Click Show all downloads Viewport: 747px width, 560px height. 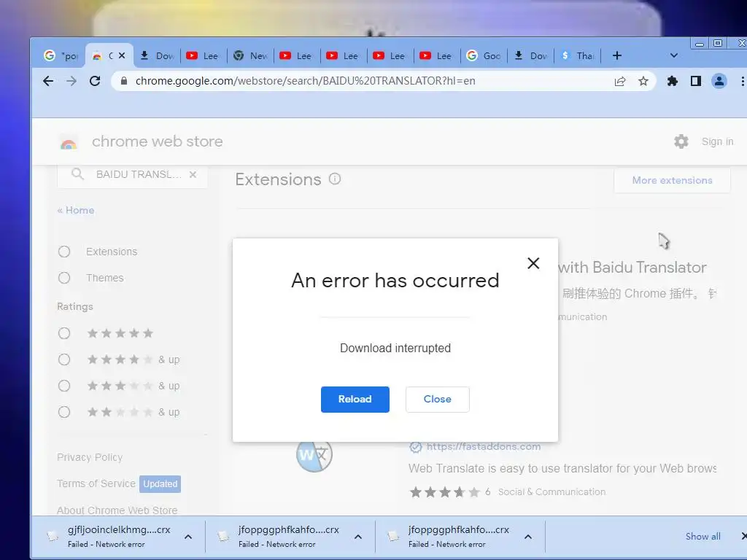pos(703,537)
